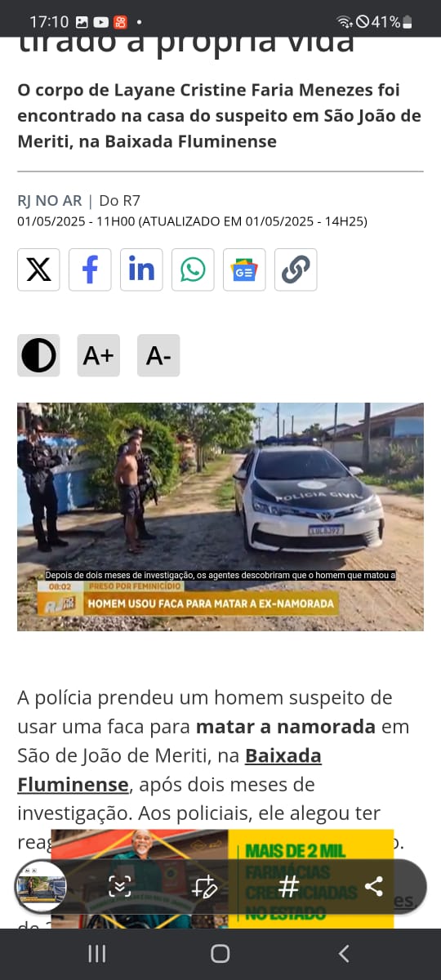Viewport: 441px width, 980px height.
Task: Open screenshot crop and edit tool
Action: click(204, 886)
